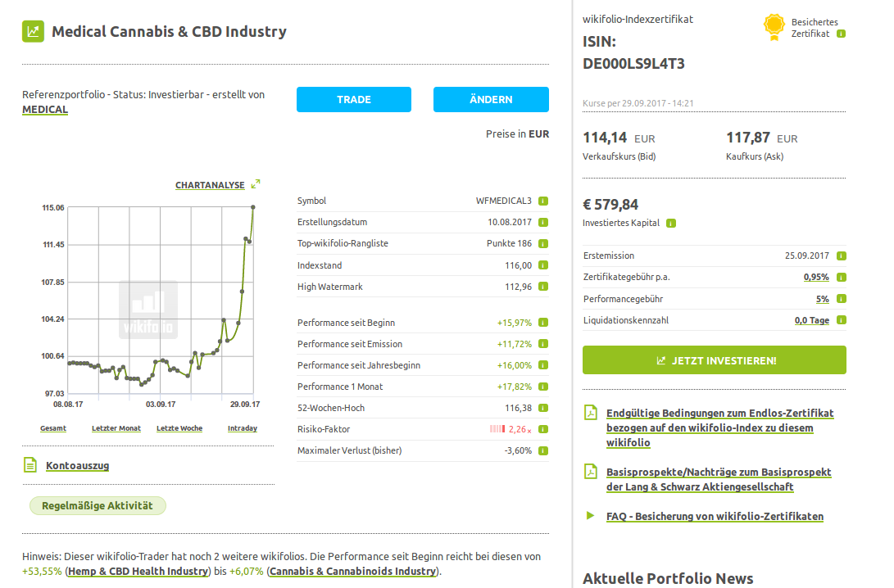Open info icon next to Symbol WFMEDICAL3
The image size is (894, 588).
[543, 201]
